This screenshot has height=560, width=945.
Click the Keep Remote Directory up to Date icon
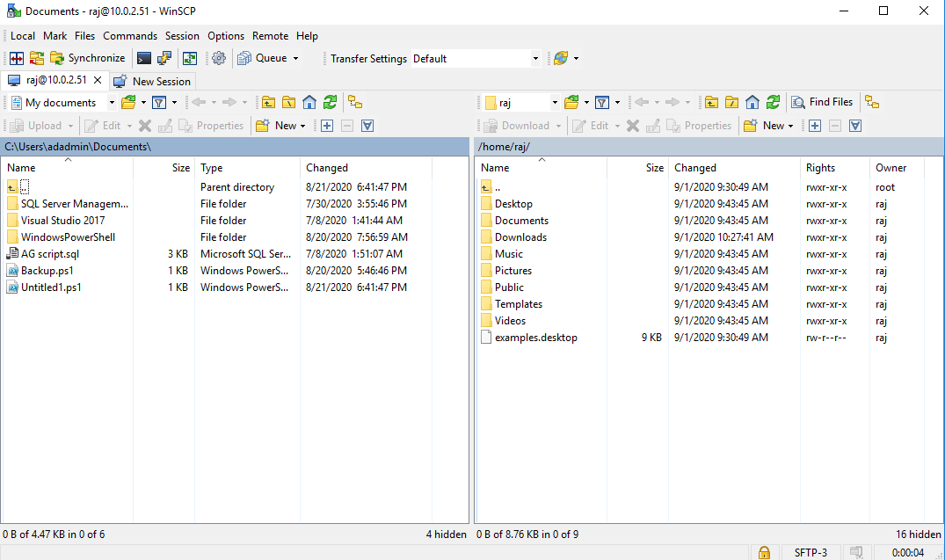pos(190,59)
